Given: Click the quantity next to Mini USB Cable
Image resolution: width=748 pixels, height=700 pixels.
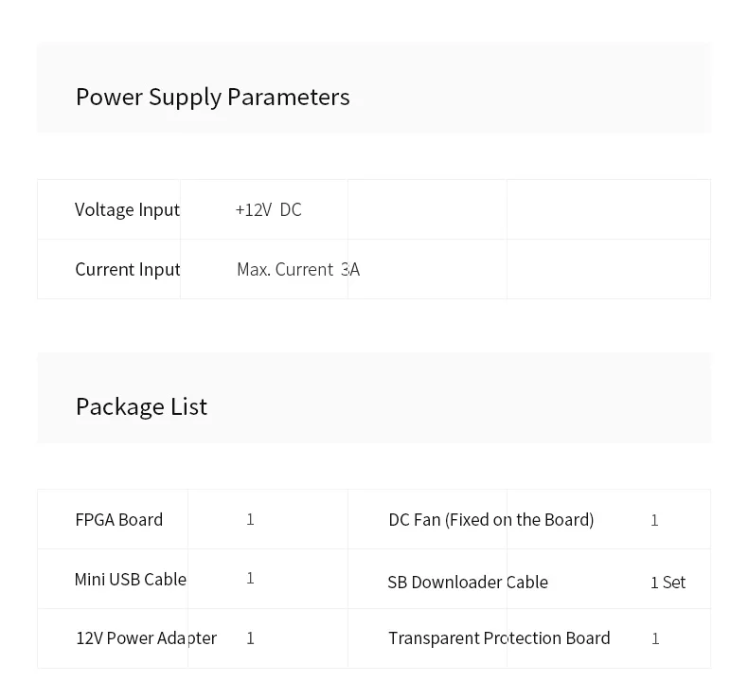Looking at the screenshot, I should tap(250, 578).
